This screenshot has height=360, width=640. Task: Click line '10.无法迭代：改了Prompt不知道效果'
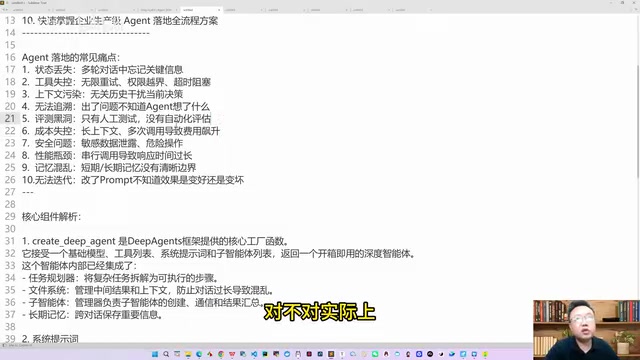tap(133, 180)
